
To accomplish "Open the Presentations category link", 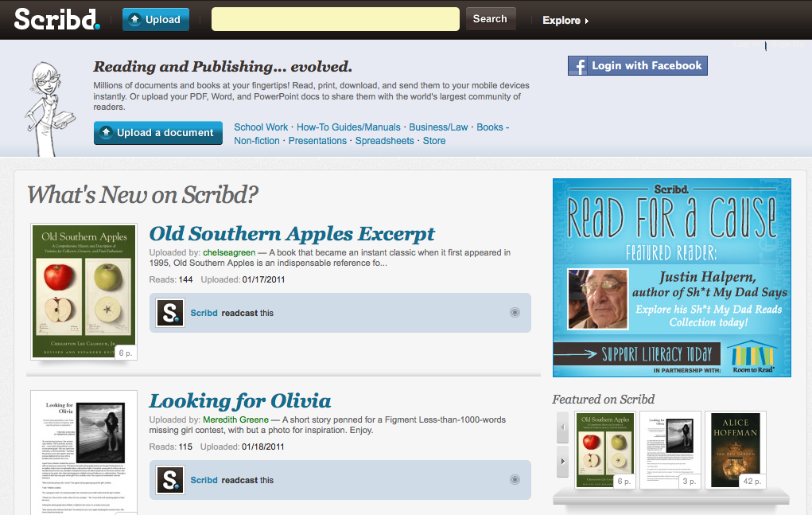I will [317, 141].
